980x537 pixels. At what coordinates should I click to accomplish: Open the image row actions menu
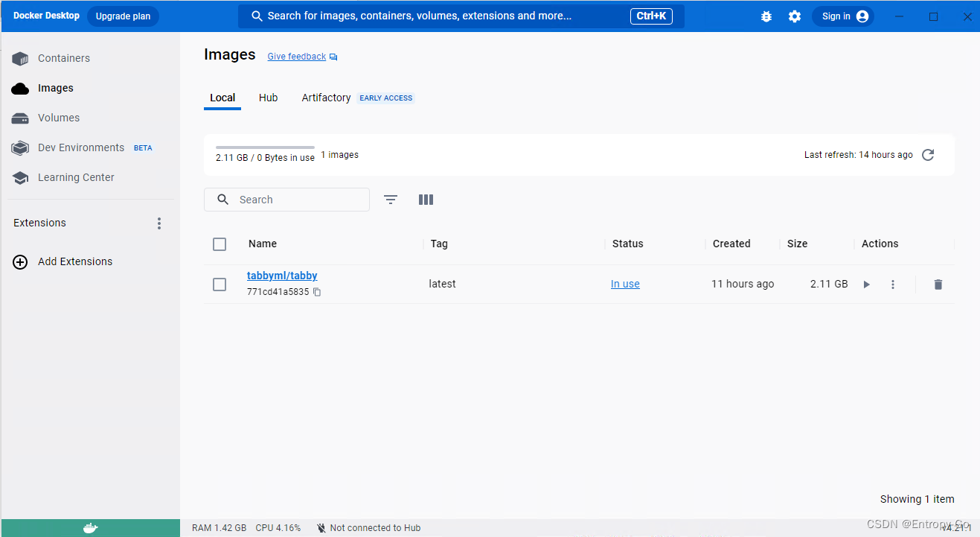point(892,284)
